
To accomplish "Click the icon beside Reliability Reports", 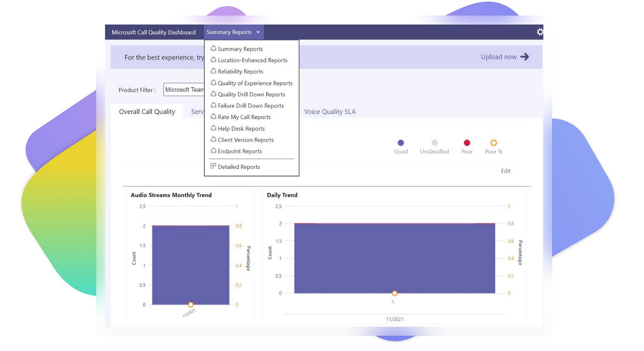I will (x=213, y=71).
